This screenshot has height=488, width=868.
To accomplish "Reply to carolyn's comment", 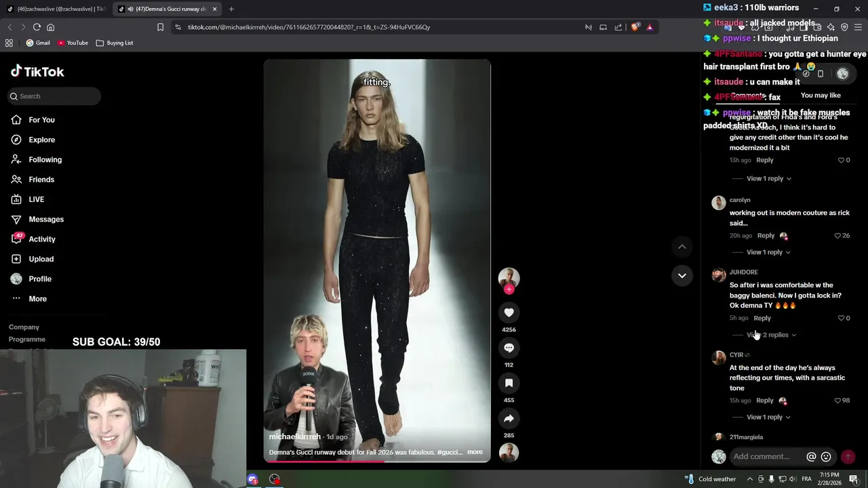I will tap(766, 236).
